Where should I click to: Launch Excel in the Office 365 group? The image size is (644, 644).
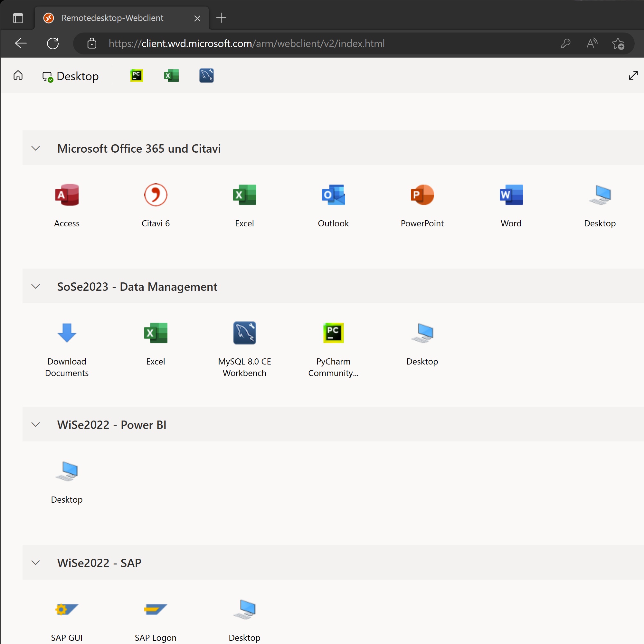[x=244, y=205]
